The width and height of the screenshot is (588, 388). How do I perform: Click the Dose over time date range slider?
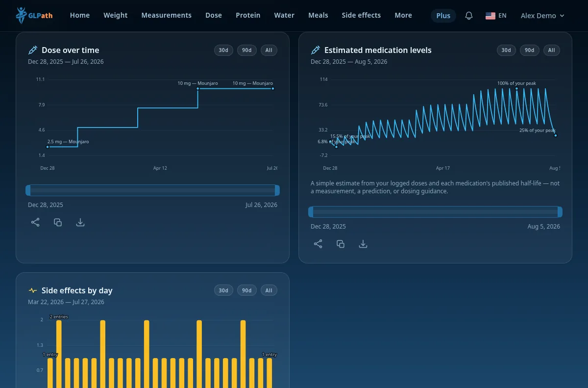click(152, 190)
